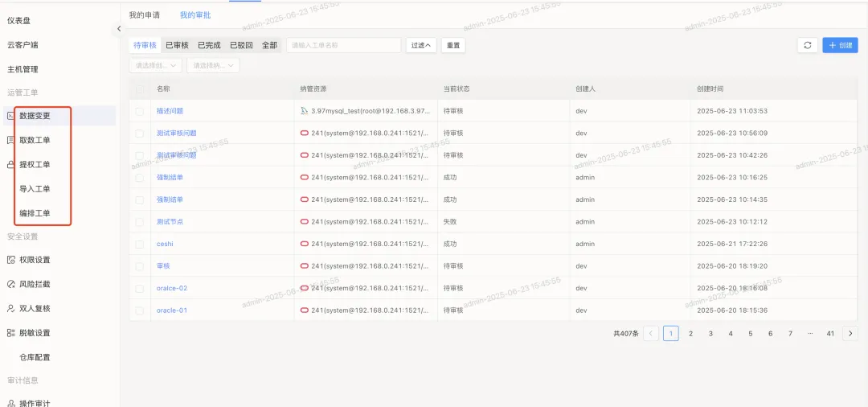Click the 创建时间 column header
This screenshot has width=868, height=407.
710,88
